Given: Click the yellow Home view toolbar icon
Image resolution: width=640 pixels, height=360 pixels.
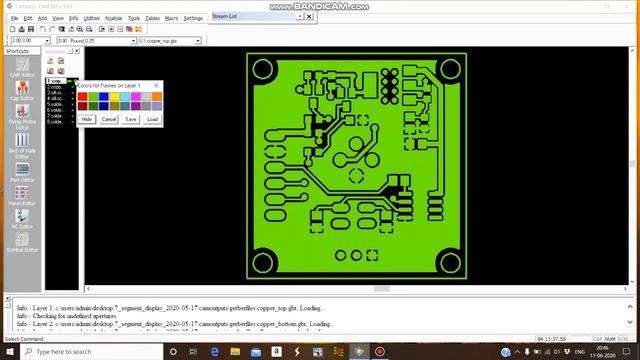Looking at the screenshot, I should point(71,29).
